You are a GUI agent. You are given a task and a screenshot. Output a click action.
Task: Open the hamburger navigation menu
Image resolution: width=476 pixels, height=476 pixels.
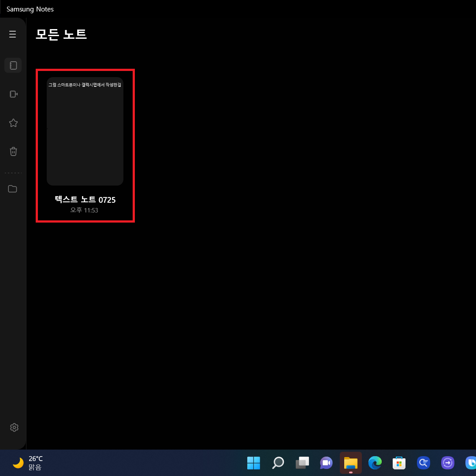pyautogui.click(x=12, y=34)
